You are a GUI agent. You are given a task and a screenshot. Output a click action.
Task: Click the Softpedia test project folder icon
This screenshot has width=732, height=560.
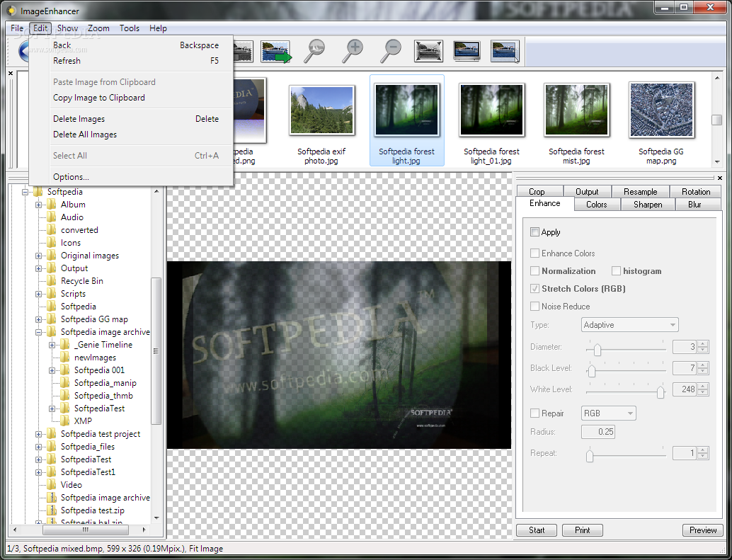[52, 434]
